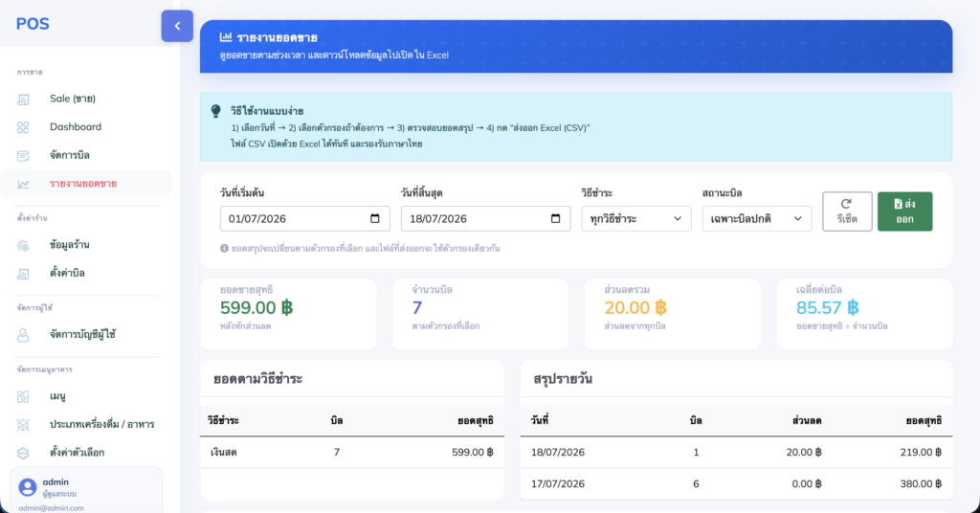The height and width of the screenshot is (513, 980).
Task: Click the 18/07/2026 daily summary row date
Action: tap(558, 453)
